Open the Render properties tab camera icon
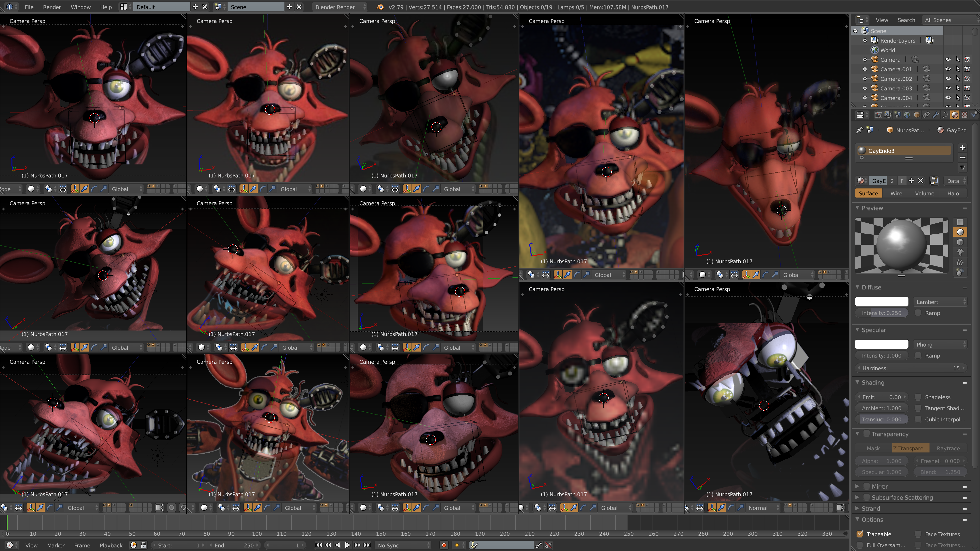This screenshot has height=551, width=980. pyautogui.click(x=878, y=115)
